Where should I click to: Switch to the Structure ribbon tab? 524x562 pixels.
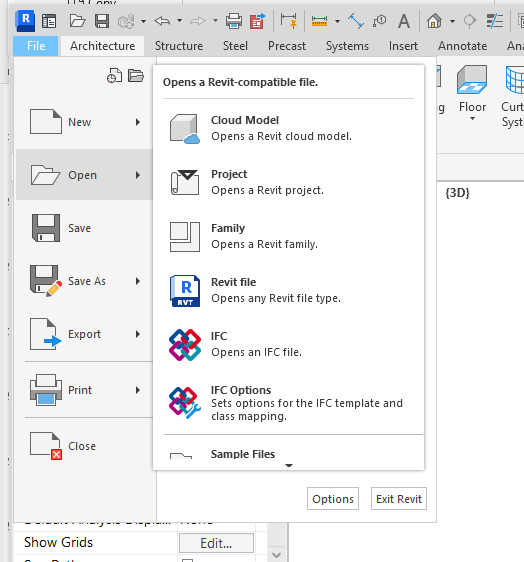(179, 46)
